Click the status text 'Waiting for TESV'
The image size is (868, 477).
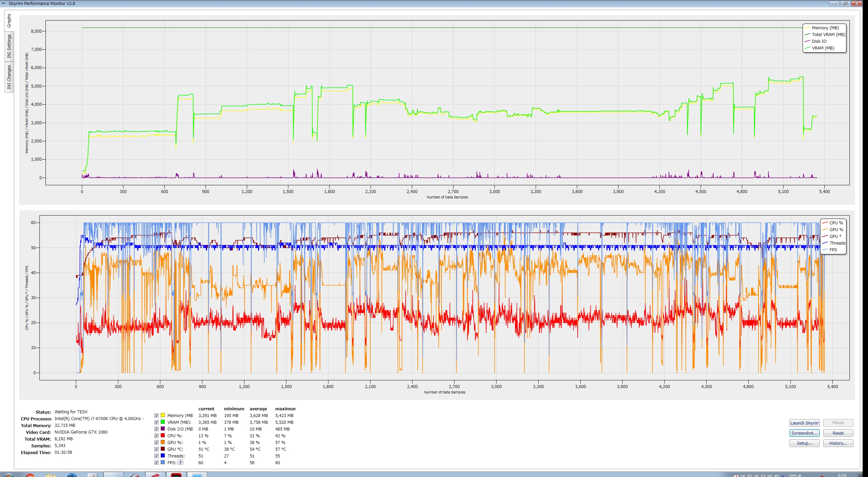point(71,412)
